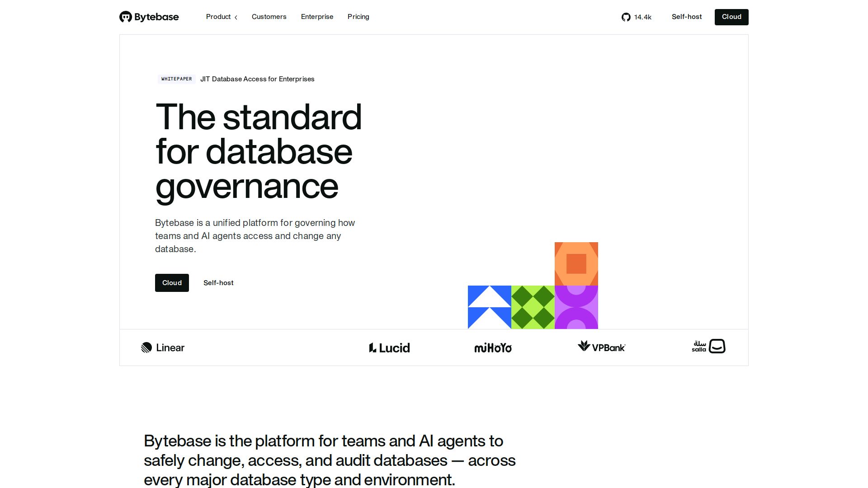The image size is (868, 488).
Task: Open the Pricing nav item
Action: click(x=359, y=17)
